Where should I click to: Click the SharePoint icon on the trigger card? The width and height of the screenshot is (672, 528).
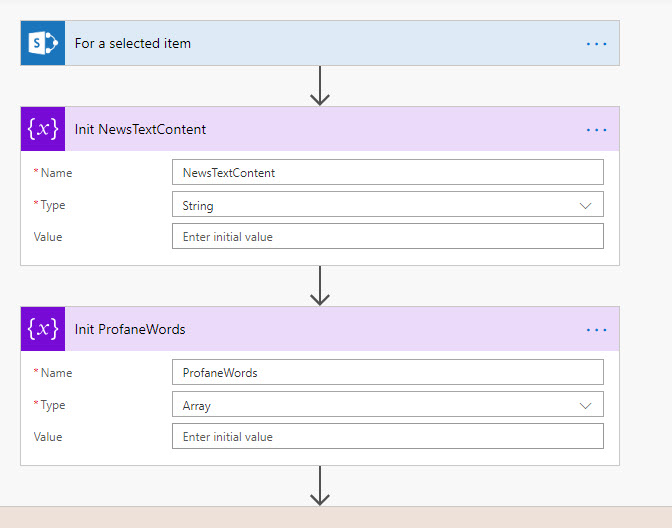(43, 44)
